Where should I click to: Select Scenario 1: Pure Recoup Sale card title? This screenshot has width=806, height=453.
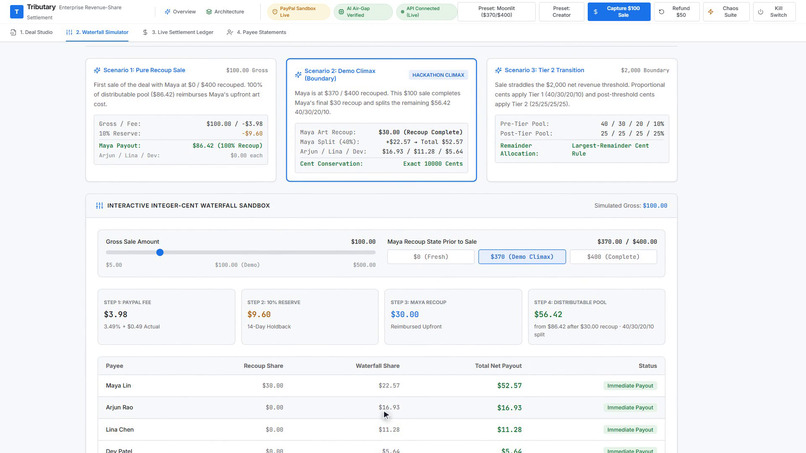pos(144,70)
